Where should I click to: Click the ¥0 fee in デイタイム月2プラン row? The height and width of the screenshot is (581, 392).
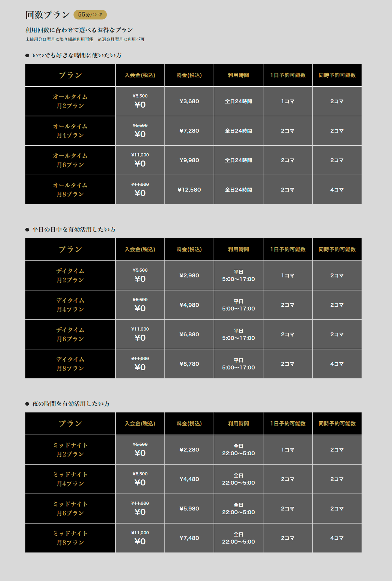(x=140, y=279)
